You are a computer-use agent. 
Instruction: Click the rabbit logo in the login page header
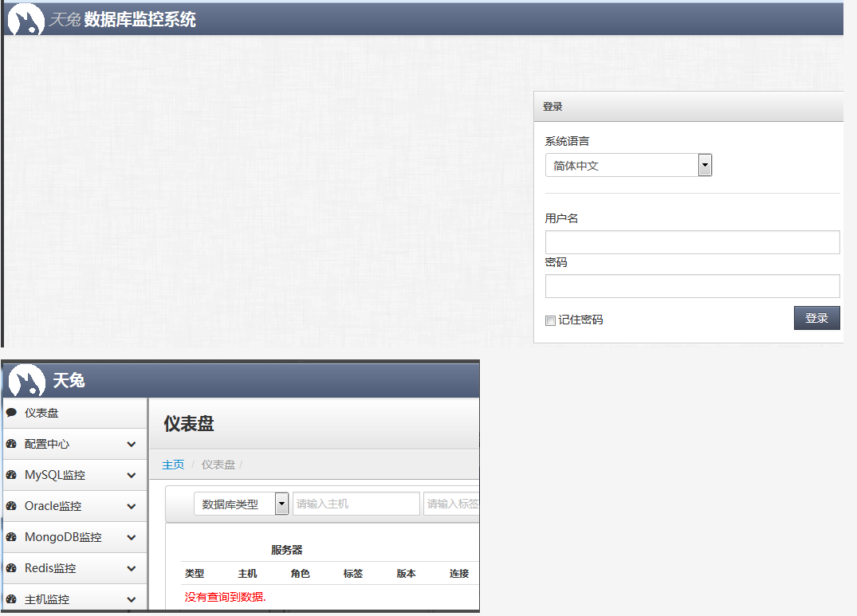(x=26, y=20)
